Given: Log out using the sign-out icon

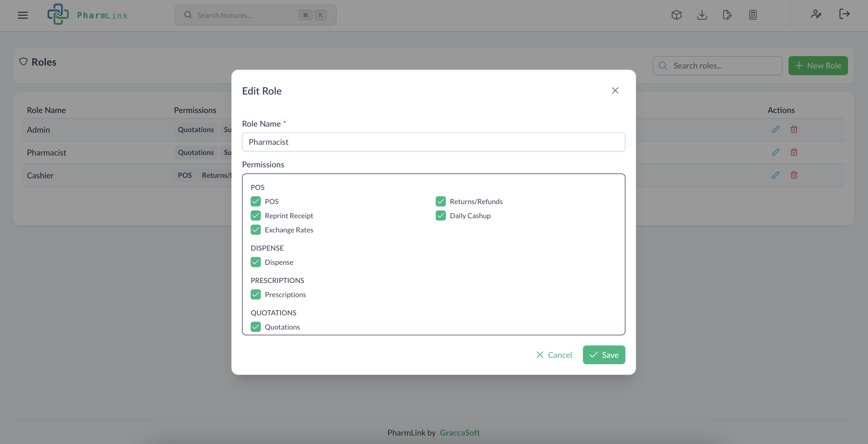Looking at the screenshot, I should pyautogui.click(x=845, y=14).
